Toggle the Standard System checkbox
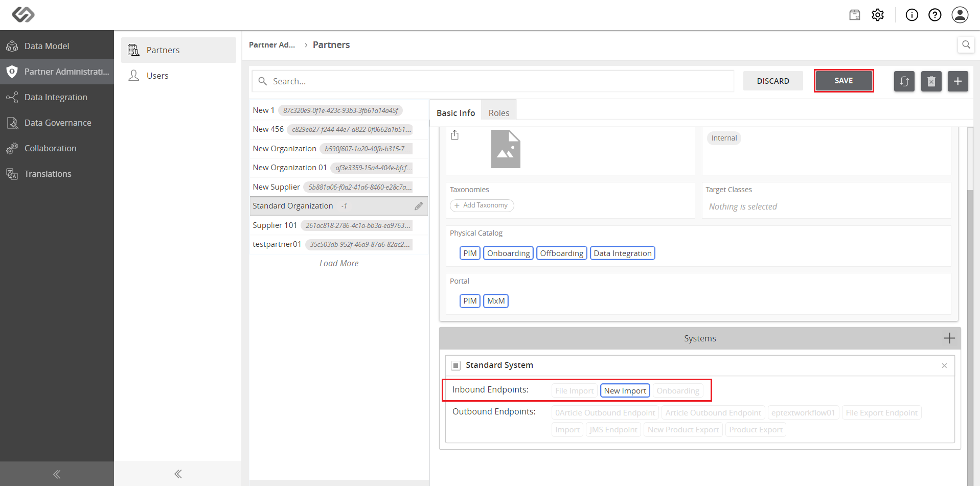Viewport: 980px width, 486px height. click(456, 365)
